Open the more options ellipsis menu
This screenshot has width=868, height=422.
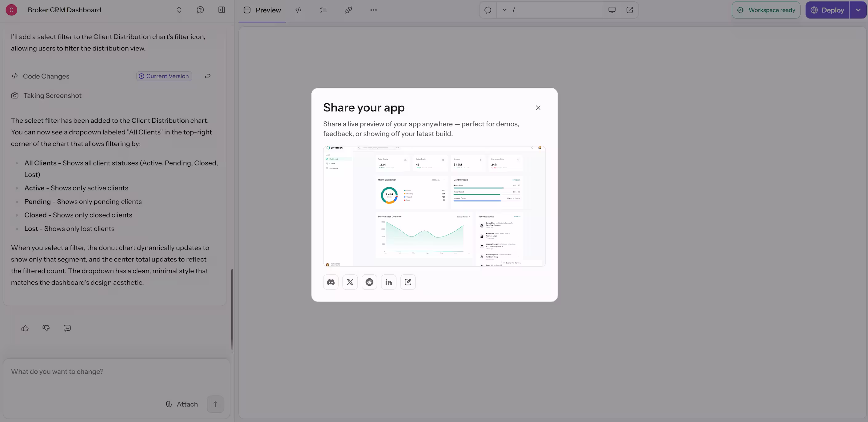(x=373, y=10)
